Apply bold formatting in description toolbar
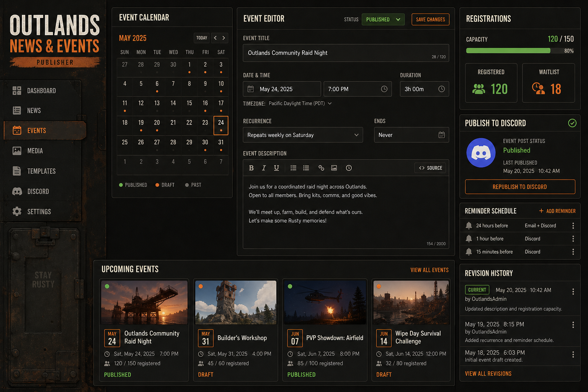Viewport: 588px width, 392px height. [252, 168]
